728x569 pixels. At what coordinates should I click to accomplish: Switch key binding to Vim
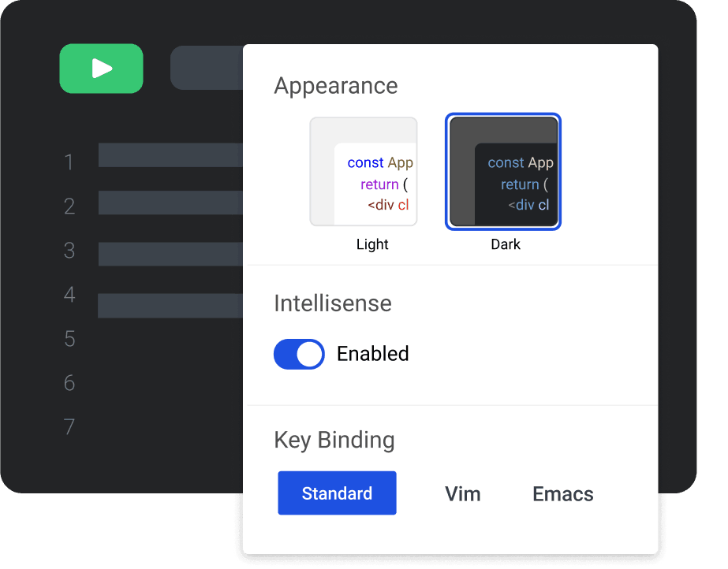[462, 494]
